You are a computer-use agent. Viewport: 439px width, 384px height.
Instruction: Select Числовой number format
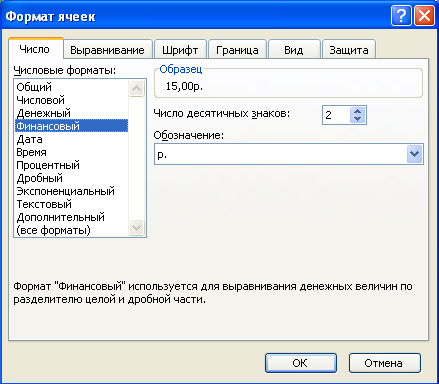(x=71, y=100)
